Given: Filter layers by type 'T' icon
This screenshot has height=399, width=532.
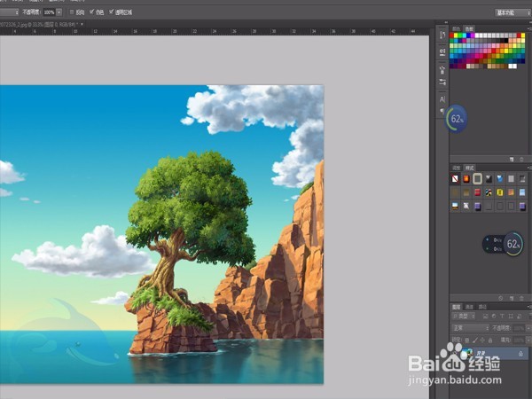Looking at the screenshot, I should (502, 317).
